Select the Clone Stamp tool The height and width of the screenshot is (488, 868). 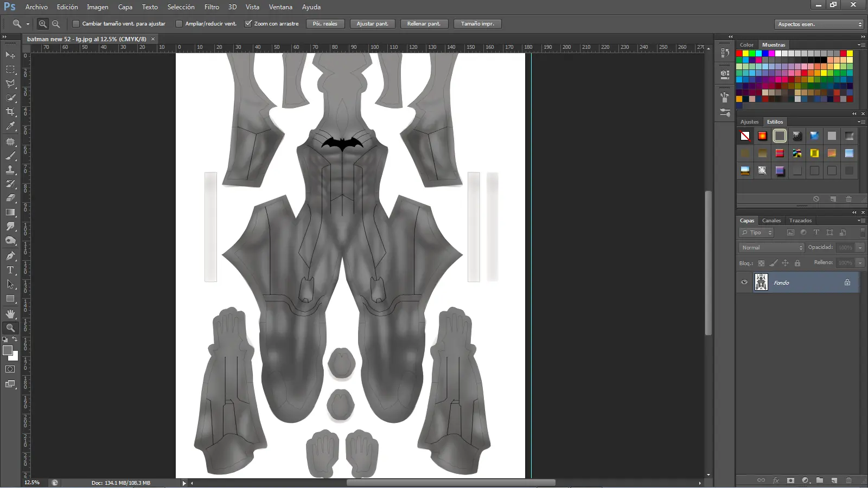[10, 170]
